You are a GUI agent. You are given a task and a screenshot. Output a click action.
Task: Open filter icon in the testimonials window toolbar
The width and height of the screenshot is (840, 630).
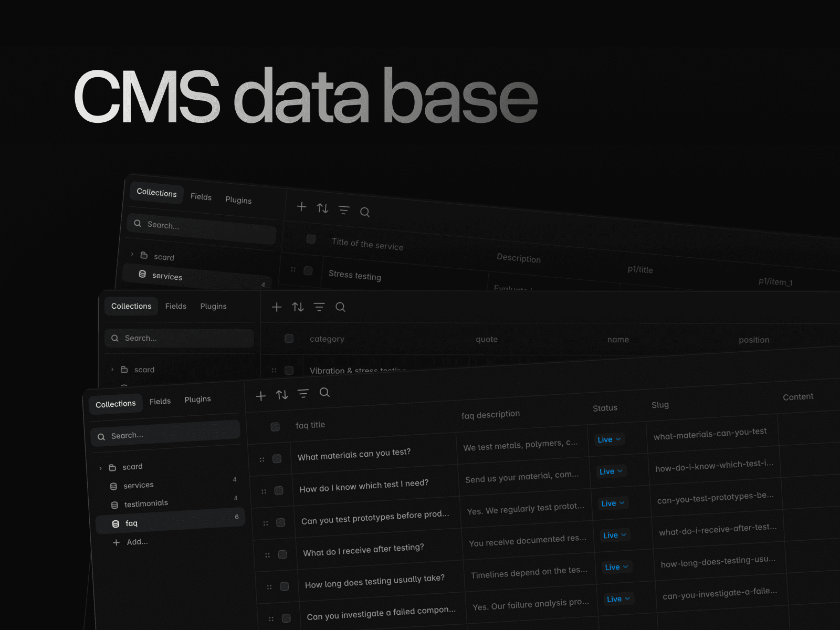pyautogui.click(x=319, y=307)
